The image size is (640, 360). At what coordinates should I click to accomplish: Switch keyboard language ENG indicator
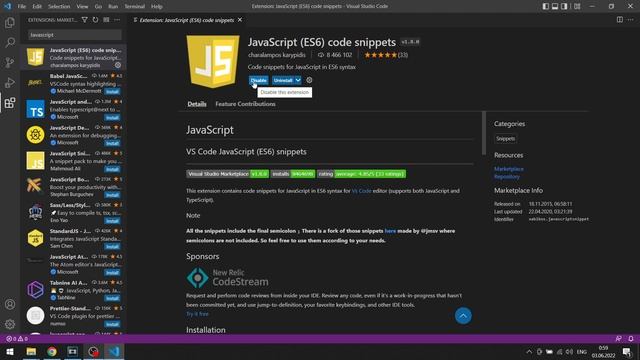coord(582,351)
